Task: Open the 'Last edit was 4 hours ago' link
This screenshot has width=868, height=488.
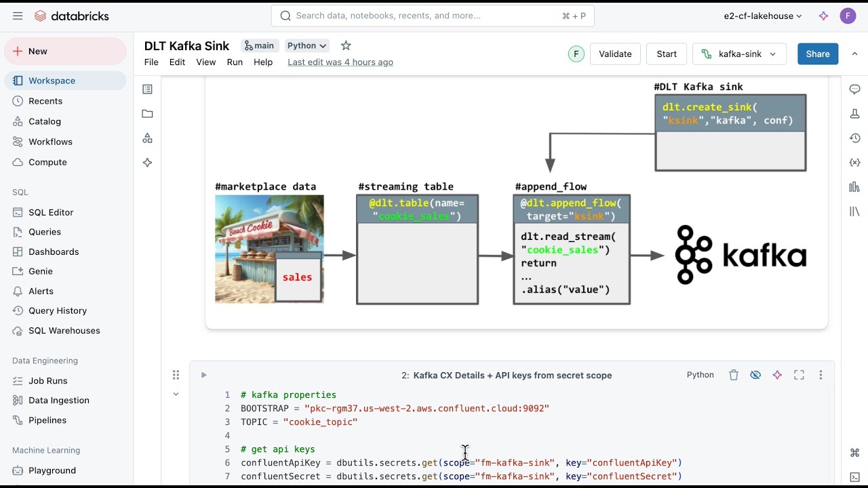Action: pos(340,62)
